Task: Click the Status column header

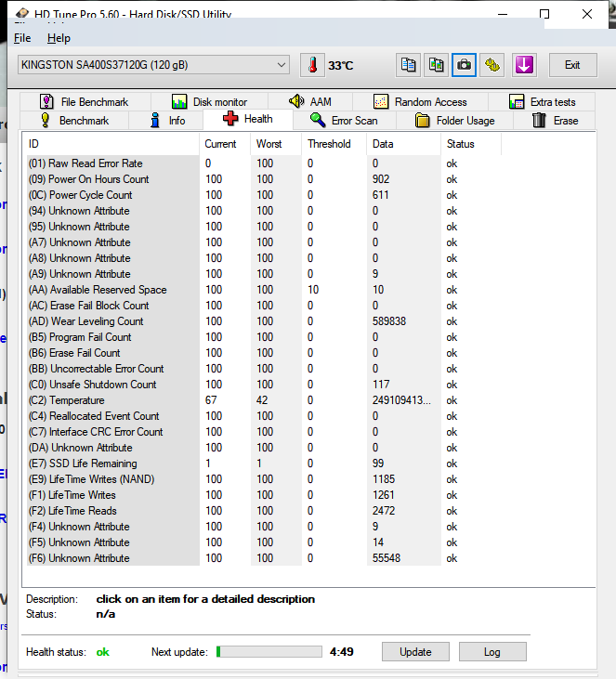Action: coord(471,144)
